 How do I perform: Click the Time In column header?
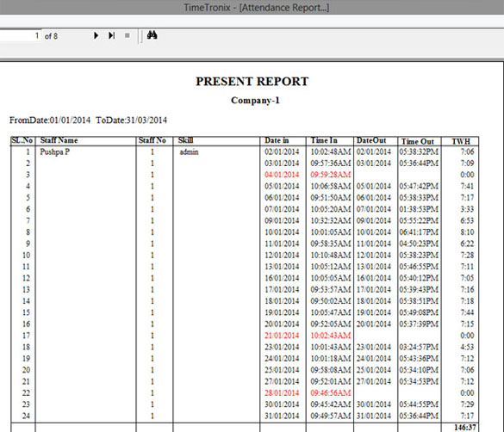324,140
